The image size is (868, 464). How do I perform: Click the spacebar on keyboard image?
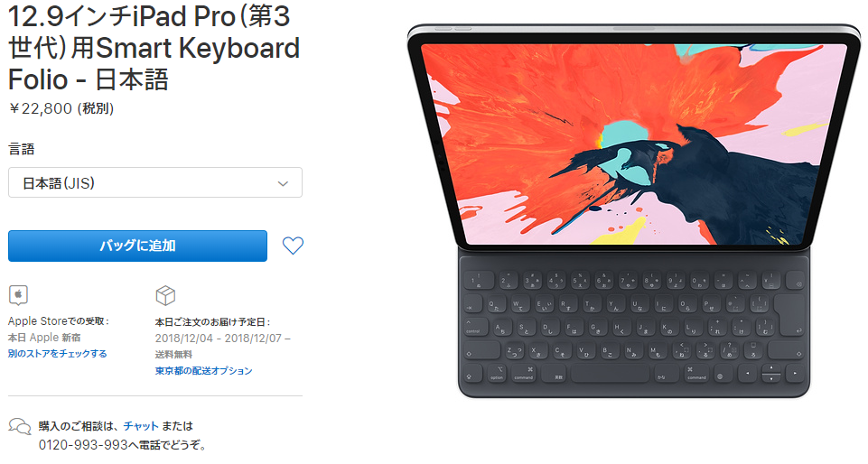(610, 374)
